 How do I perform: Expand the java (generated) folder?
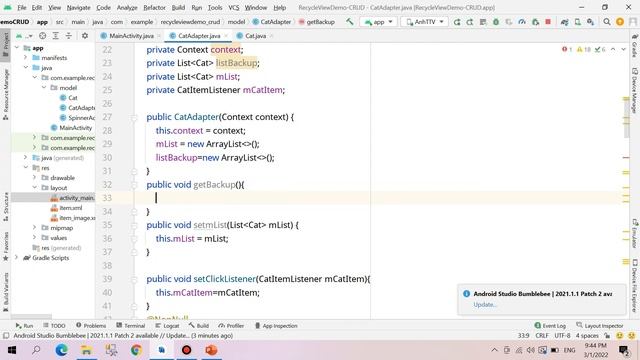[26, 158]
